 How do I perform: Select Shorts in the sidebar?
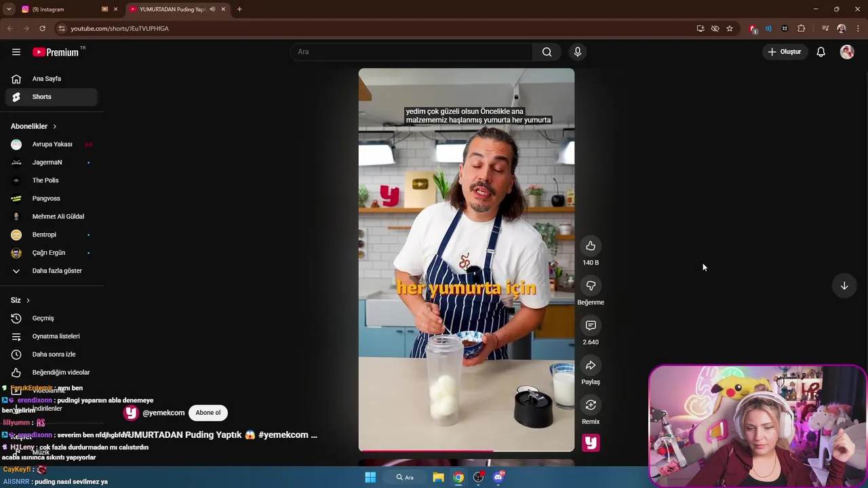click(52, 97)
